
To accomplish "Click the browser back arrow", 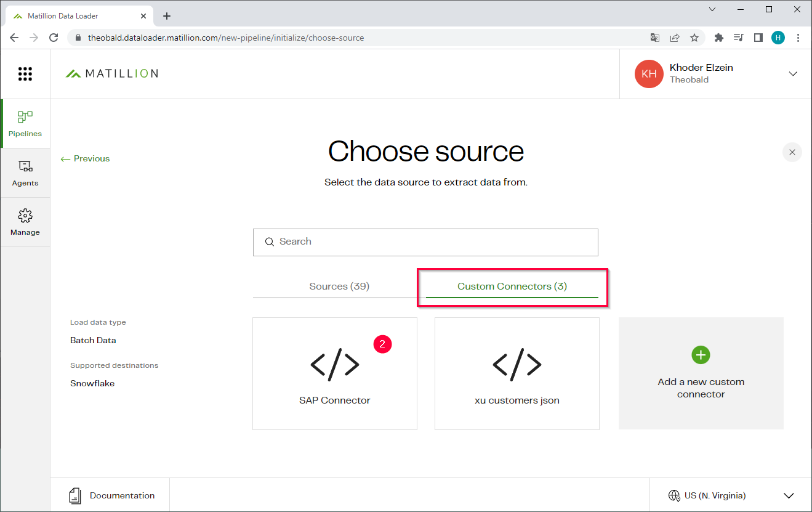I will (x=14, y=38).
